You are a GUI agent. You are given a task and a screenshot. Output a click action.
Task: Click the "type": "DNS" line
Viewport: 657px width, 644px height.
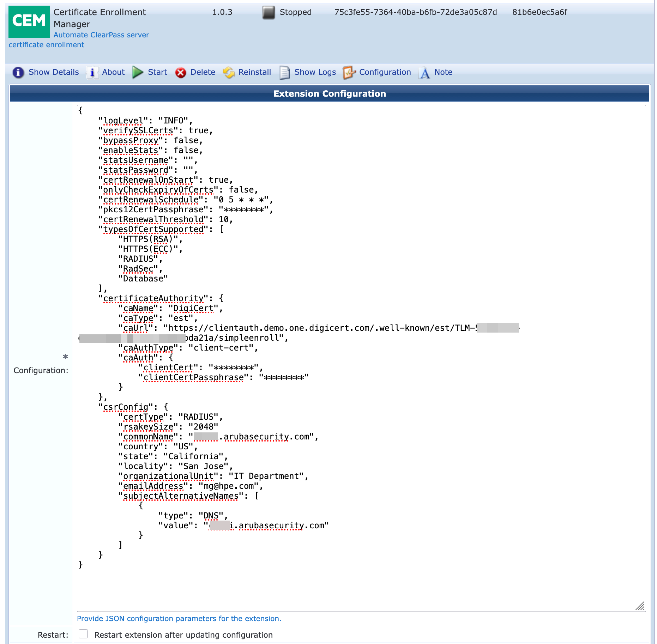[193, 516]
